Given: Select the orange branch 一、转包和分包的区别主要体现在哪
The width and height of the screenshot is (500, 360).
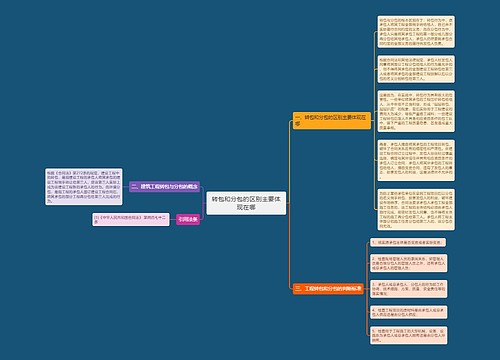Looking at the screenshot, I should 332,120.
